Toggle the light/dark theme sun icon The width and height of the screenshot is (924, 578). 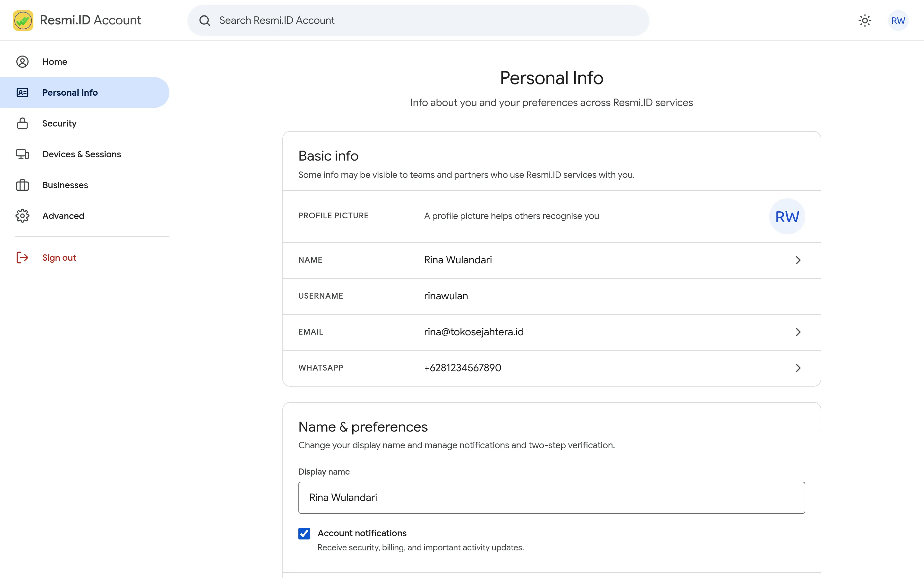point(865,20)
